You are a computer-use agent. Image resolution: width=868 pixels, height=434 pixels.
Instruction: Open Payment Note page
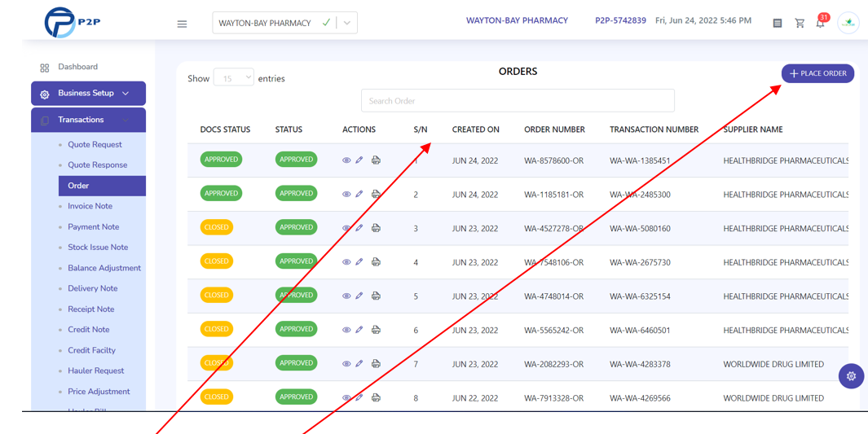click(94, 226)
